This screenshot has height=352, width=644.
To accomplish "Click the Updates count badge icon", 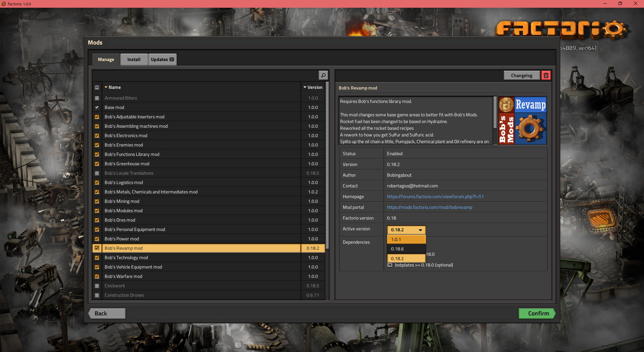I will point(172,59).
